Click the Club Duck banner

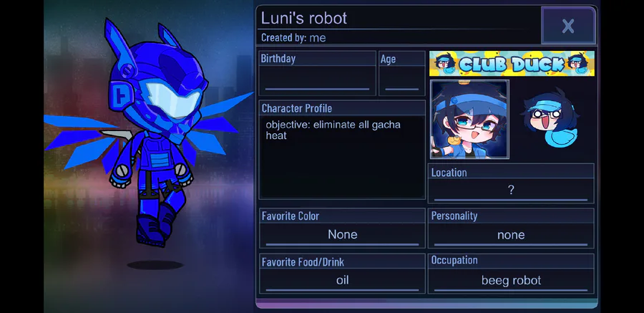pyautogui.click(x=512, y=64)
